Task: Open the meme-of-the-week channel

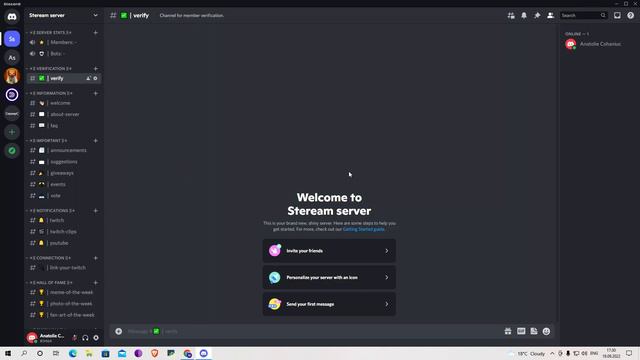Action: (64, 292)
